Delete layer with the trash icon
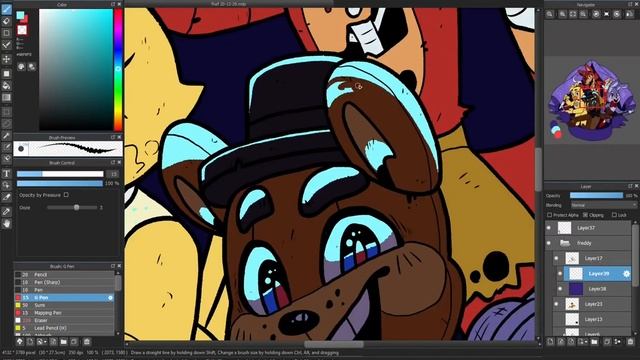The width and height of the screenshot is (640, 360). pos(631,342)
